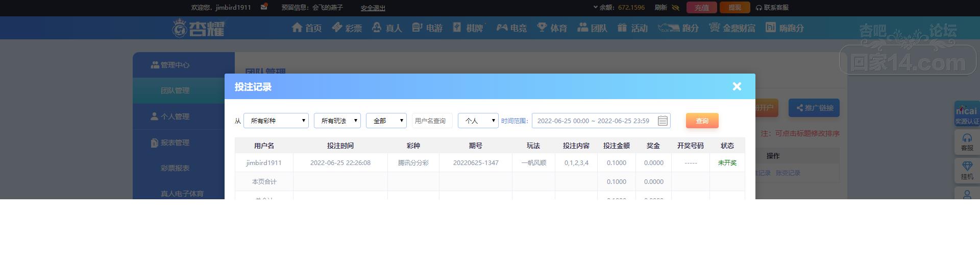Sort by 投注内容 column header
Viewport: 980px width, 280px height.
(x=576, y=146)
